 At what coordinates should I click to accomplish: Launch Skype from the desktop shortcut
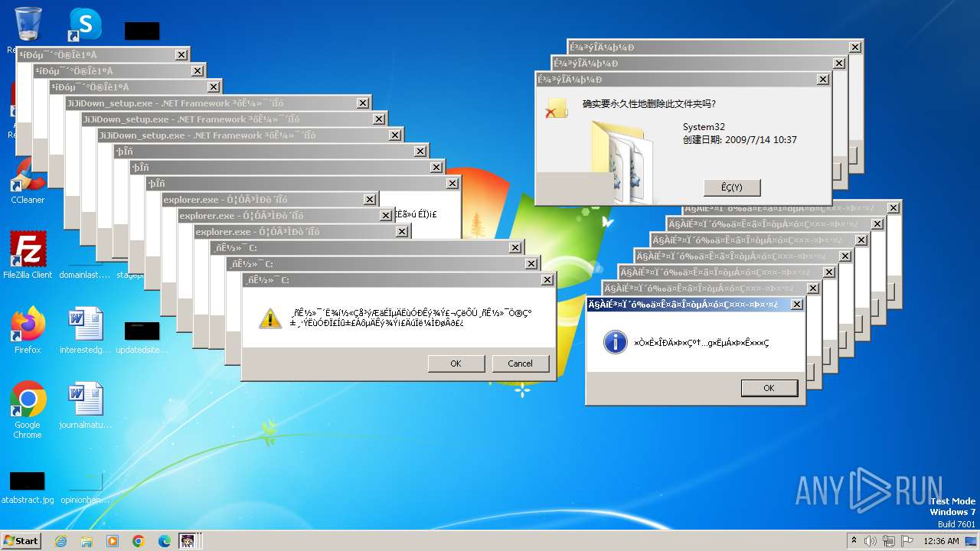pyautogui.click(x=85, y=24)
